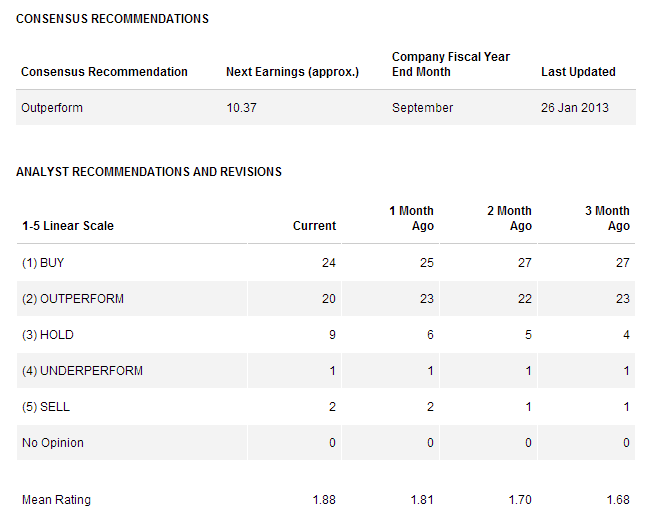Click the 2 Month Ago column header

click(509, 218)
